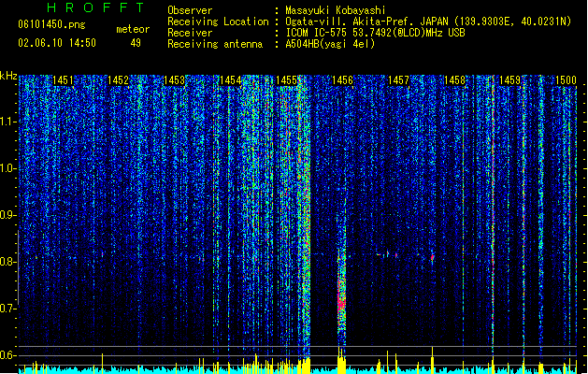The image size is (588, 374).
Task: Click the red meteor echo below 1456
Action: click(341, 293)
